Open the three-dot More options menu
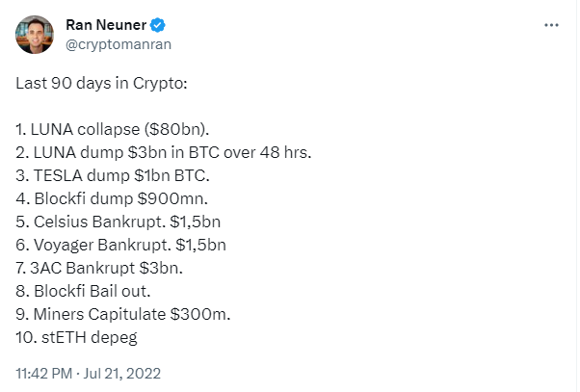Viewport: 580px width, 392px height. point(551,25)
